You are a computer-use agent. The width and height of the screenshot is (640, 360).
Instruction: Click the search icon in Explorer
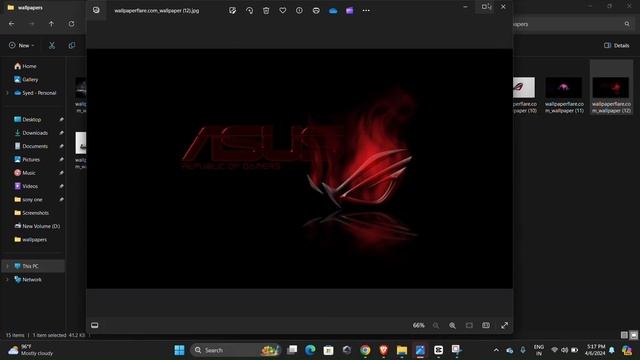627,24
